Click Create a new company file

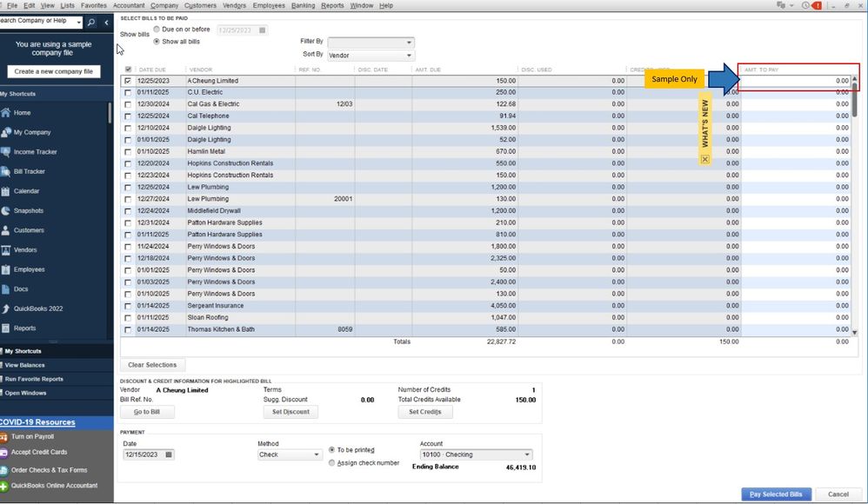pyautogui.click(x=54, y=71)
